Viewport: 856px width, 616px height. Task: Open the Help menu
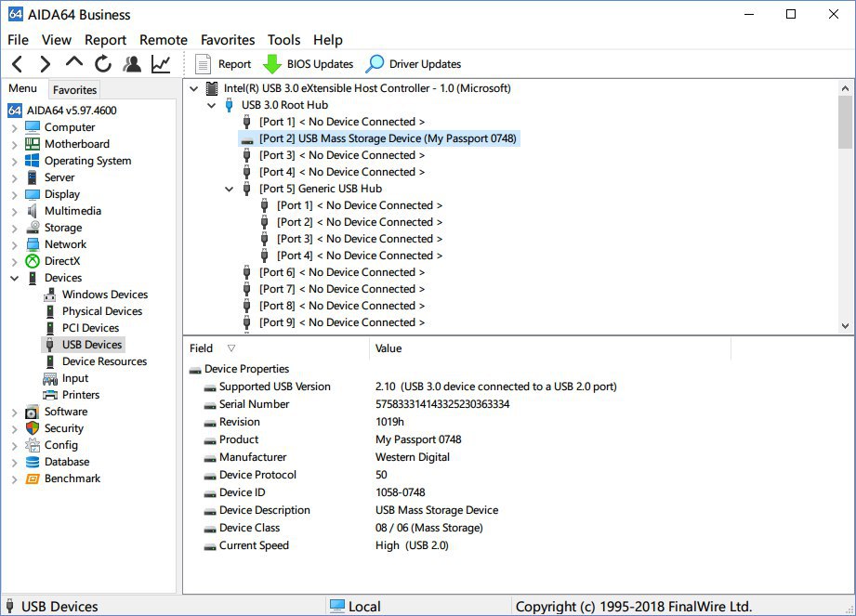point(327,40)
